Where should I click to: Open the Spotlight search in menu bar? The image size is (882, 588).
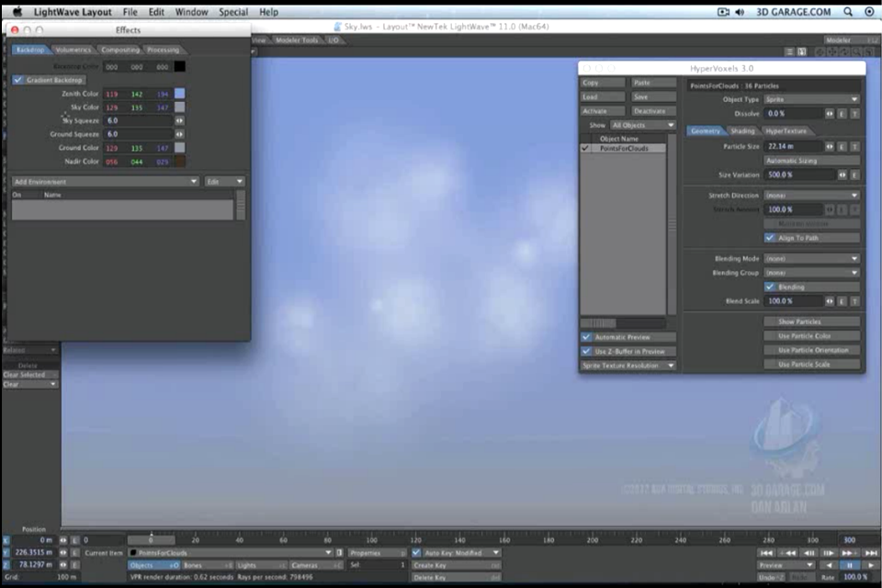(848, 11)
